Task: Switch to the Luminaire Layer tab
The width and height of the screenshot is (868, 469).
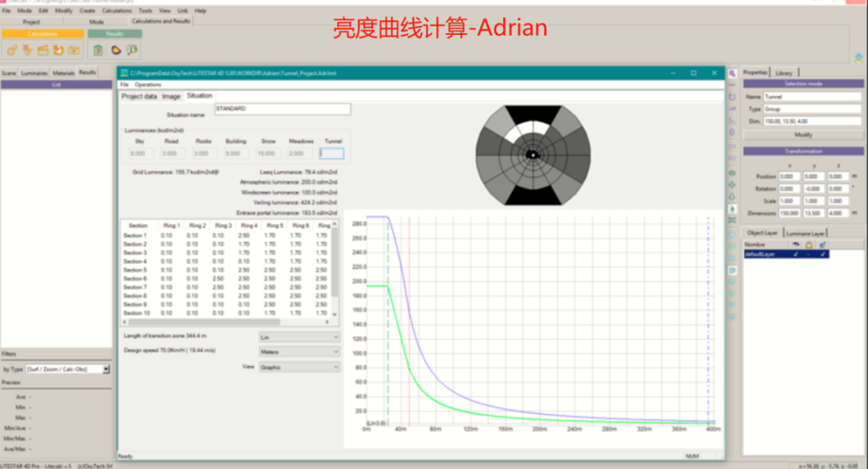Action: tap(805, 233)
